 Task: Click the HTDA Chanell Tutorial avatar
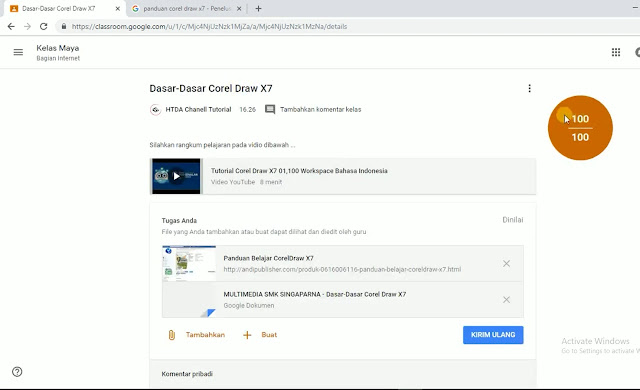pos(155,110)
